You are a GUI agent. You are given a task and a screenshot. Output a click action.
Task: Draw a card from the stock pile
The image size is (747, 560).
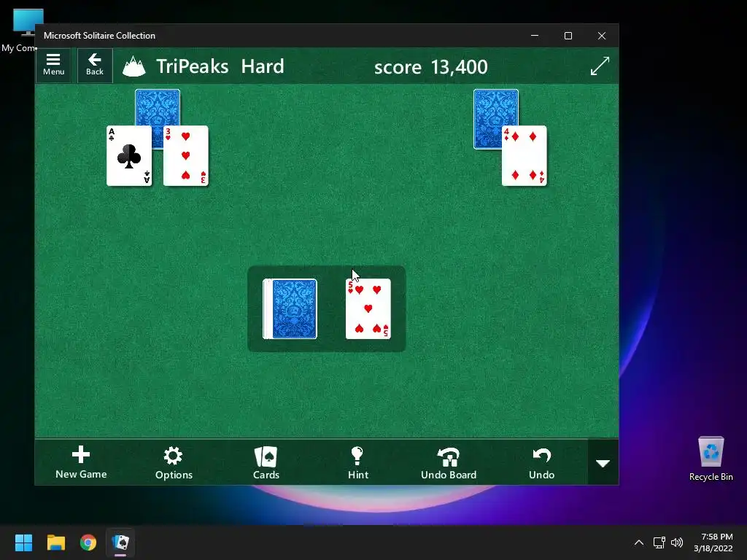coord(290,309)
